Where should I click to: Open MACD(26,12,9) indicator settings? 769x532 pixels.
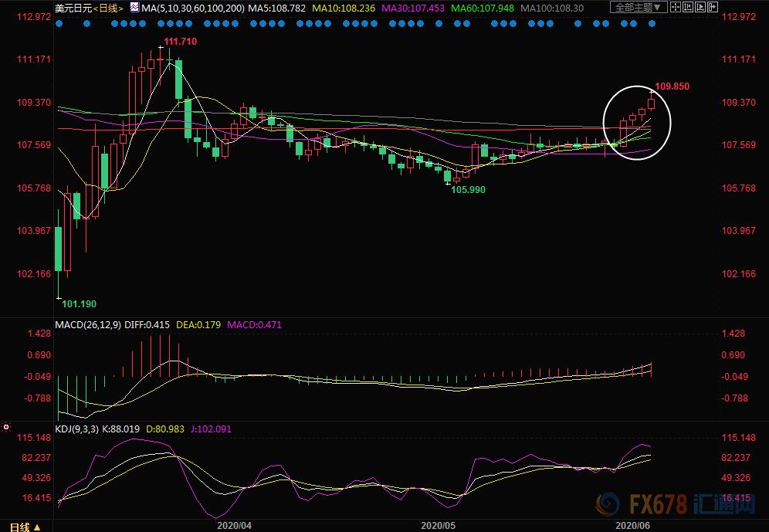click(88, 324)
